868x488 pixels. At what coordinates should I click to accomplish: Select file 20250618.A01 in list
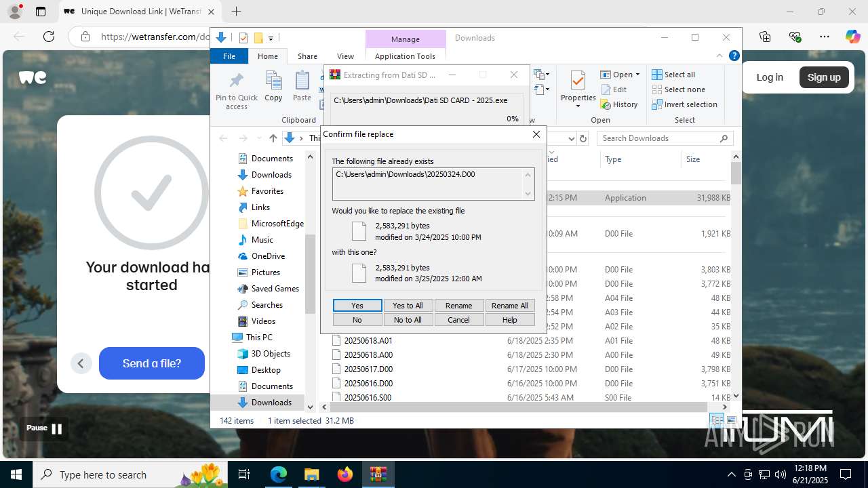368,341
